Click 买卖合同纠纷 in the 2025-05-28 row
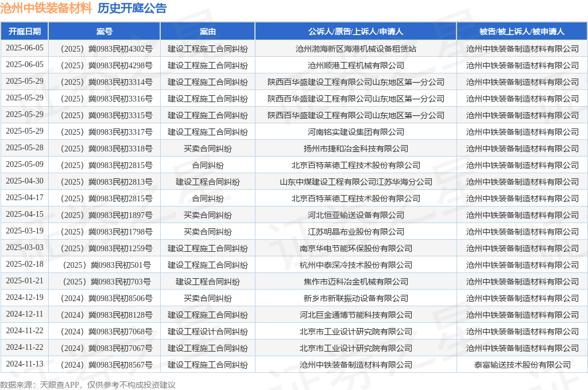 click(x=208, y=149)
